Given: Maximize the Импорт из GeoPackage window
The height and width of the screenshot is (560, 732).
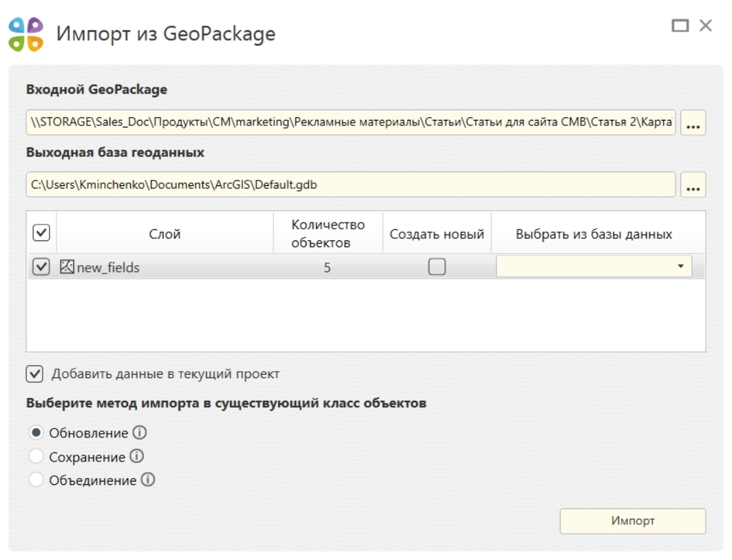Looking at the screenshot, I should 680,25.
